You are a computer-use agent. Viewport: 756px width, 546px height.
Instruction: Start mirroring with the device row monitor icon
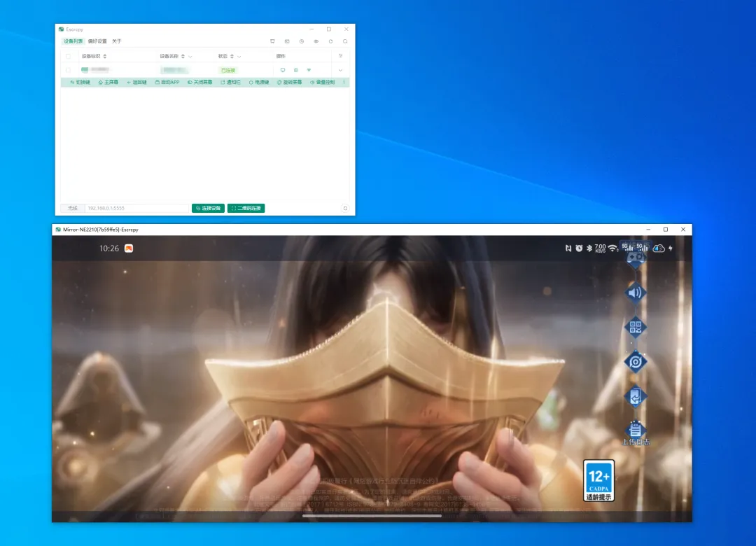[x=283, y=71]
